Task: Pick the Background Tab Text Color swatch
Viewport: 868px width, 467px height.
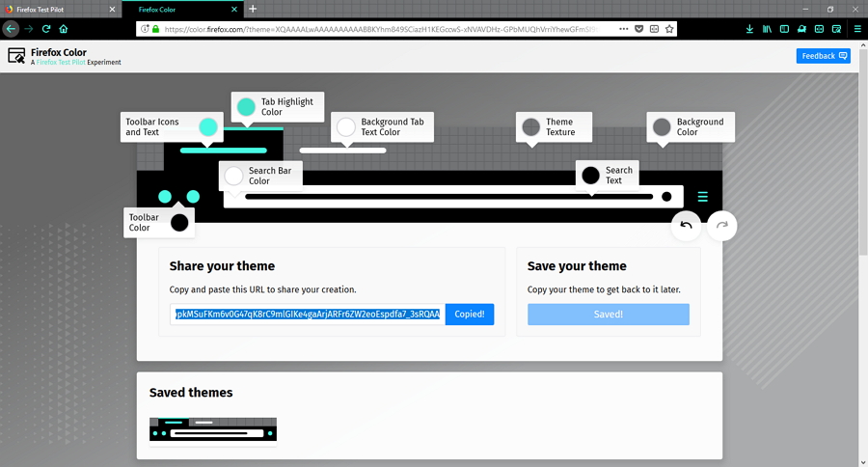Action: 346,126
